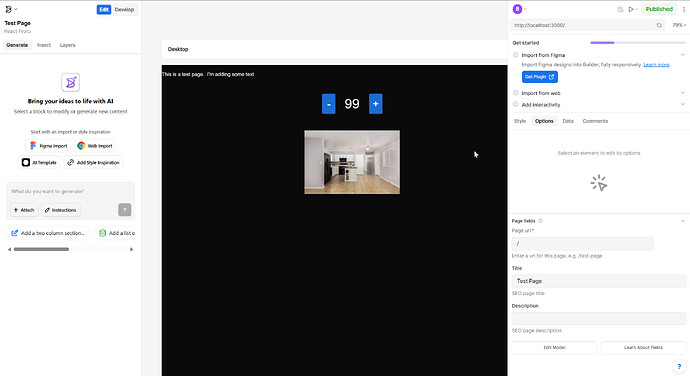
Task: Click the Get Plugin button
Action: (540, 77)
